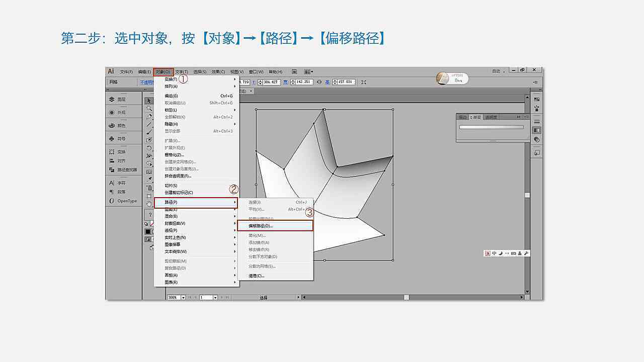The height and width of the screenshot is (362, 644).
Task: Expand the 图表(R) submenu
Action: coord(196,282)
